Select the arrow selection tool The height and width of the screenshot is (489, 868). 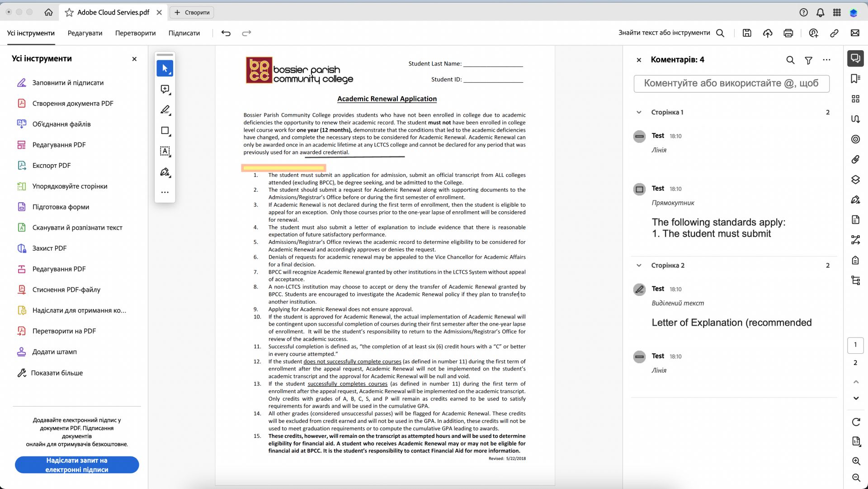click(165, 68)
